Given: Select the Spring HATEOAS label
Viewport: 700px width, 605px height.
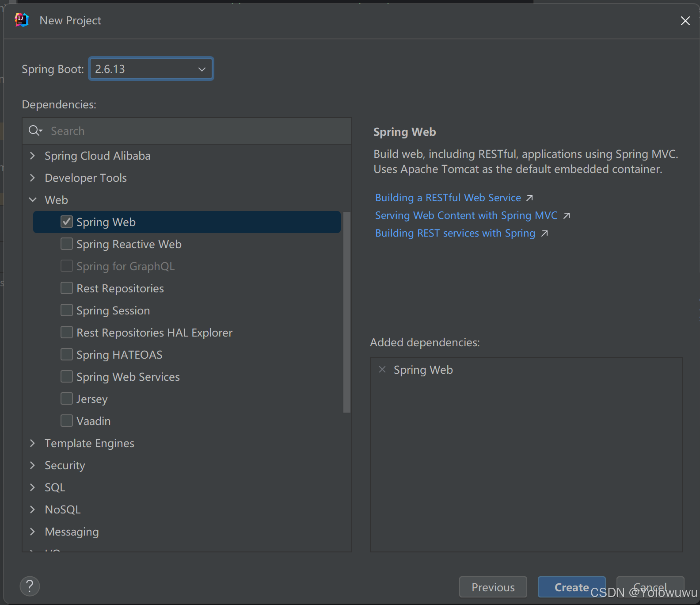Looking at the screenshot, I should [x=119, y=355].
